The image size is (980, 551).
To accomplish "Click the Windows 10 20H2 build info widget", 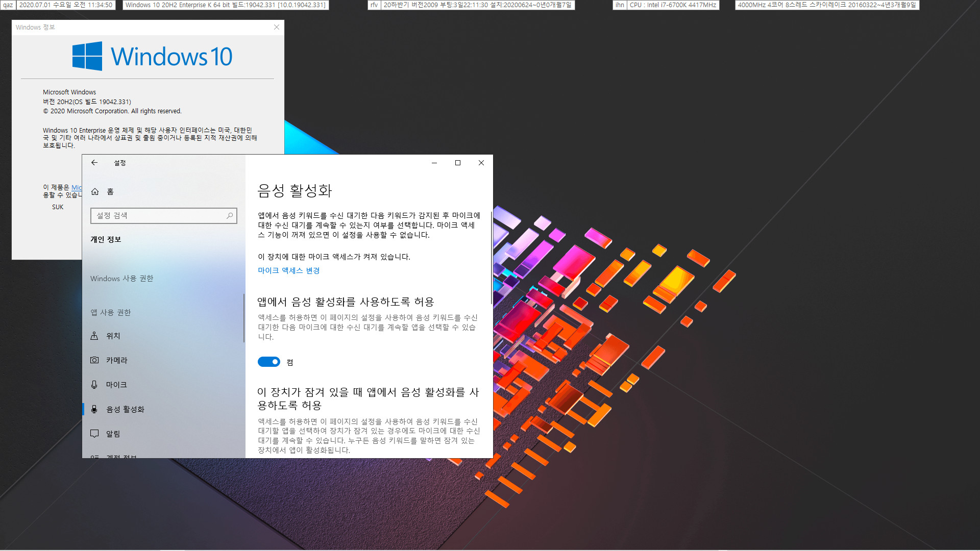I will click(x=226, y=5).
